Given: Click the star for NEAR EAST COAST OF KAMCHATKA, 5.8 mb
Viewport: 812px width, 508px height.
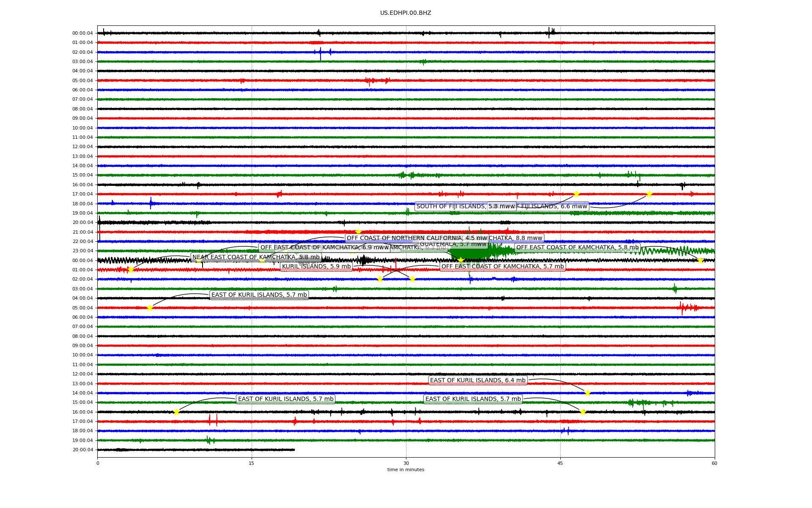Looking at the screenshot, I should tap(131, 270).
